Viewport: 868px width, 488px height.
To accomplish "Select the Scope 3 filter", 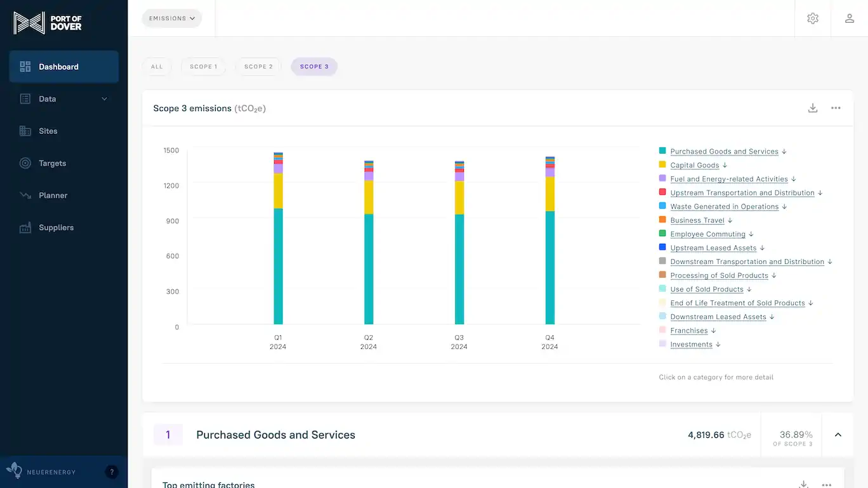I will pos(314,67).
